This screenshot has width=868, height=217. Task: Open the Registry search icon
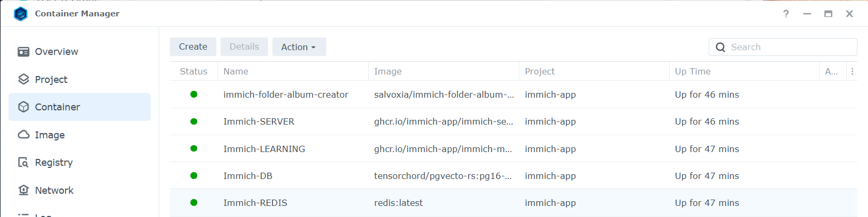tap(23, 163)
